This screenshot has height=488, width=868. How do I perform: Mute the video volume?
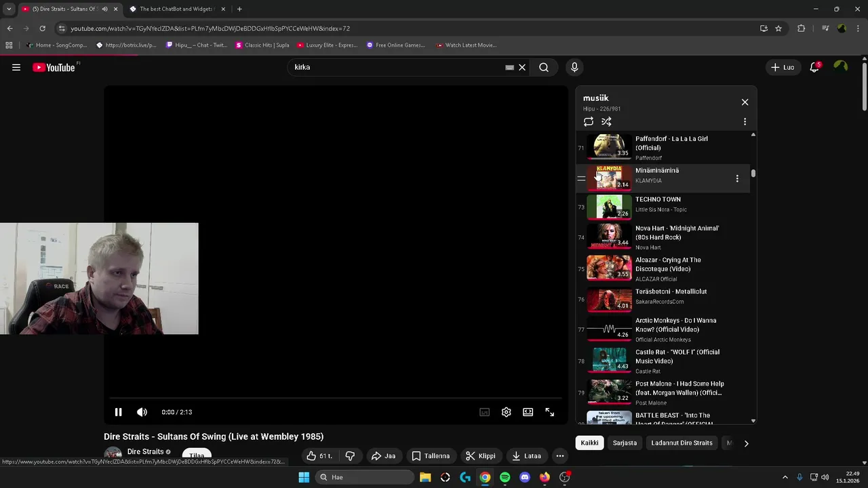pyautogui.click(x=142, y=412)
